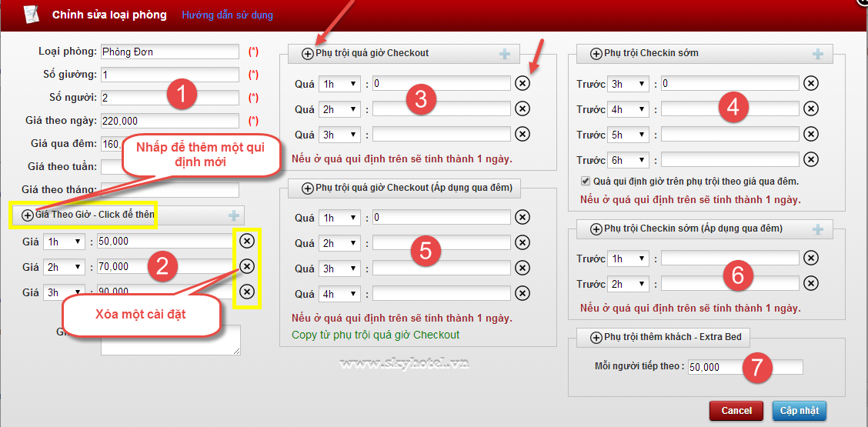Delete 'Quá 4h' overnight checkout surcharge row
Image resolution: width=868 pixels, height=427 pixels.
coord(522,293)
